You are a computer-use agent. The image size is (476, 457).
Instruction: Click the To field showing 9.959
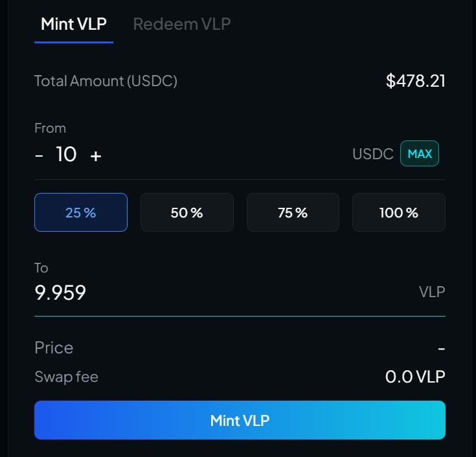coord(60,293)
